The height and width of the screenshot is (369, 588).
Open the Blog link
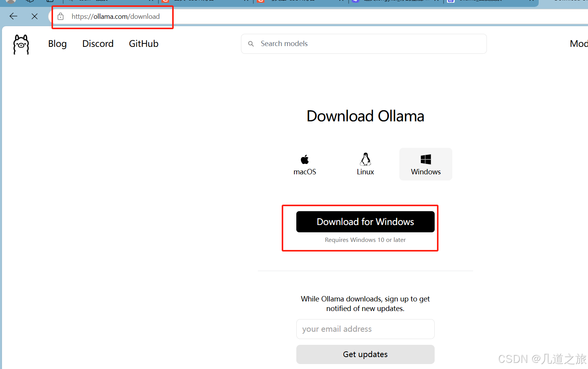click(x=58, y=44)
